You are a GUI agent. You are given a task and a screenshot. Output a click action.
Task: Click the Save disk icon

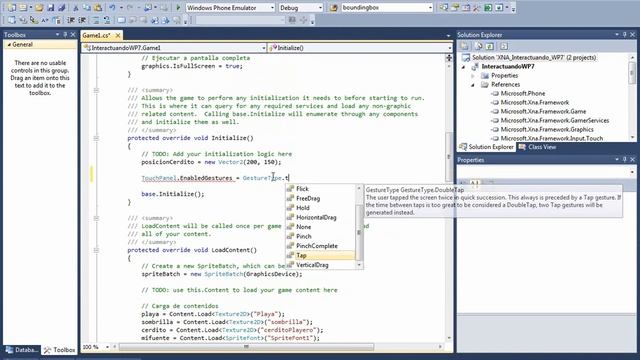[x=51, y=7]
